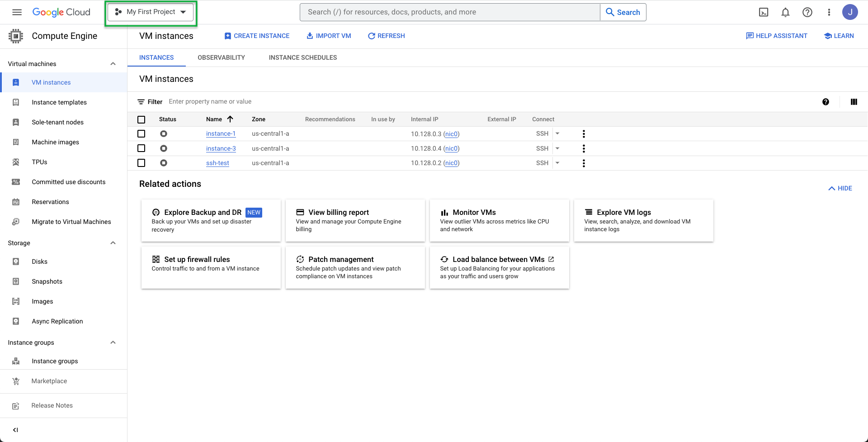Click the Disks sidebar icon
The width and height of the screenshot is (868, 442).
pos(16,261)
